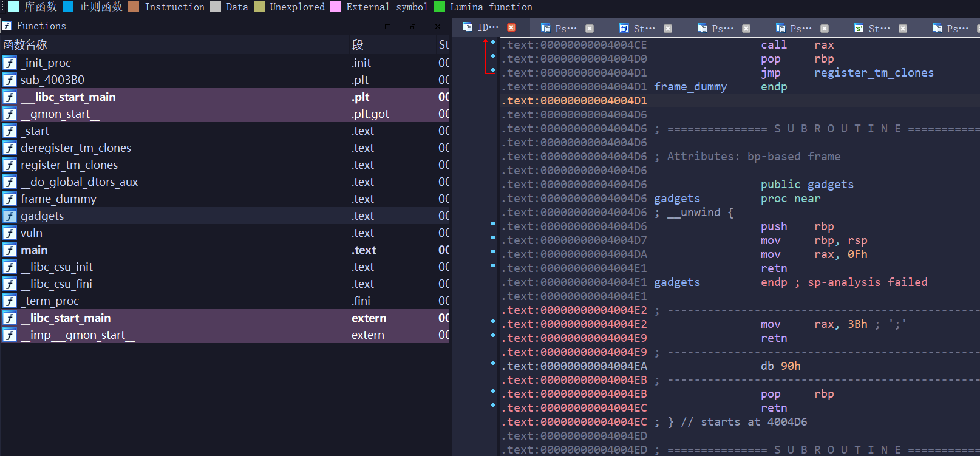Click the Functions panel title icon

(x=7, y=26)
